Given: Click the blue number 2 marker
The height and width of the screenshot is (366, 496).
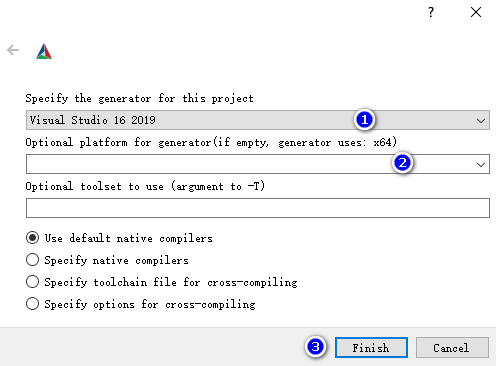Looking at the screenshot, I should [x=402, y=163].
